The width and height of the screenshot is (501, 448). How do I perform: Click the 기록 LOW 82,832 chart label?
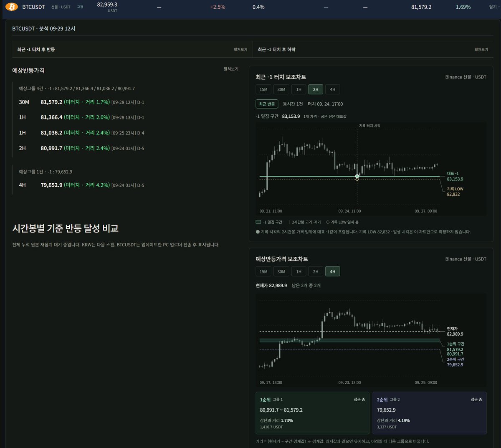click(455, 192)
